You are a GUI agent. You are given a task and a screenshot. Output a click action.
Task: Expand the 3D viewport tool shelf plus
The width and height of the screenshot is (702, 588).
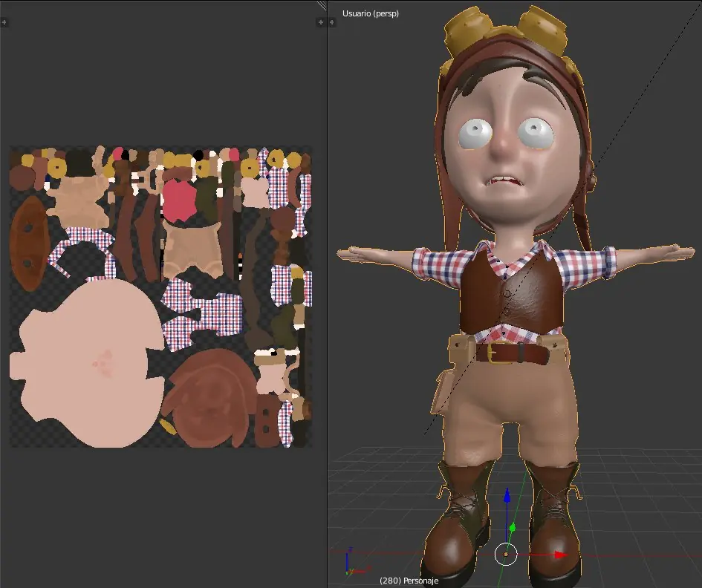tap(331, 22)
